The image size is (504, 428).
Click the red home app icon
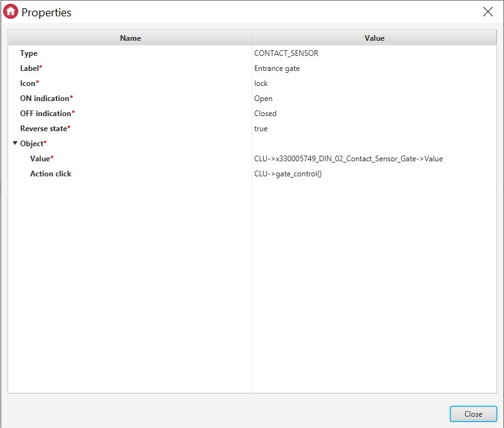click(11, 12)
